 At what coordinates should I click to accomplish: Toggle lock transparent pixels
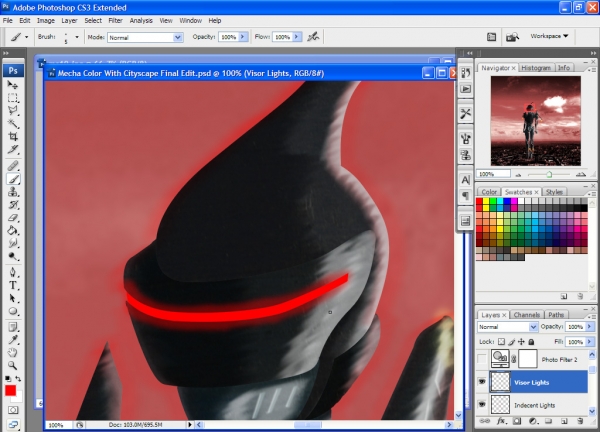501,342
